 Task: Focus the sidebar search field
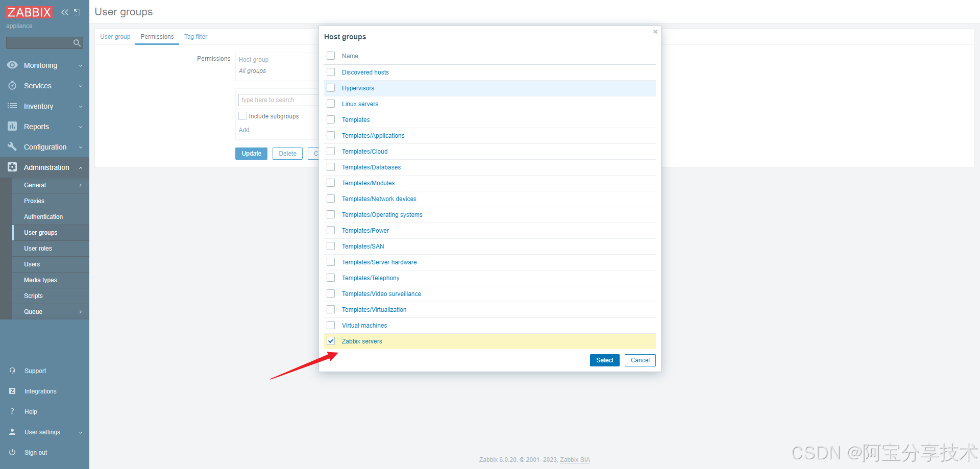pos(40,43)
